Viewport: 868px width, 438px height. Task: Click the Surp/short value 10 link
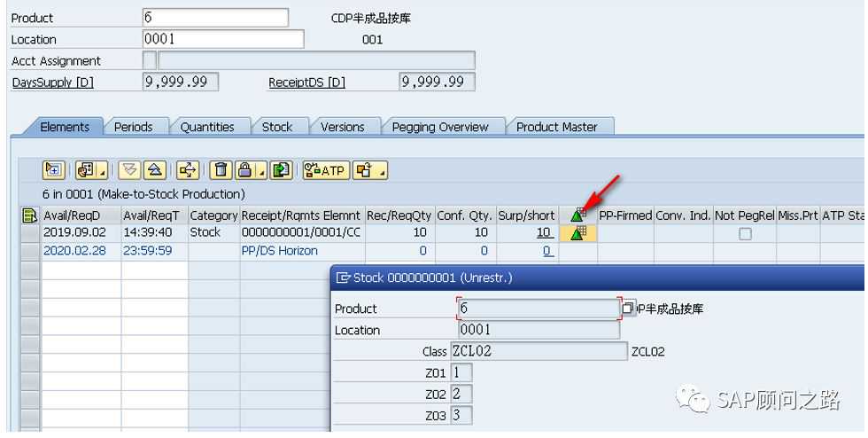click(x=544, y=233)
